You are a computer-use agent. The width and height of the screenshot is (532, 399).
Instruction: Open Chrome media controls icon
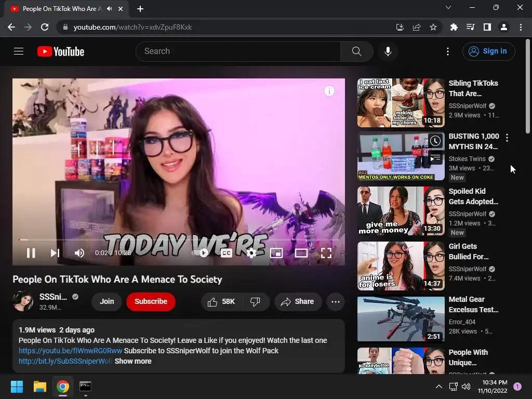click(x=470, y=27)
